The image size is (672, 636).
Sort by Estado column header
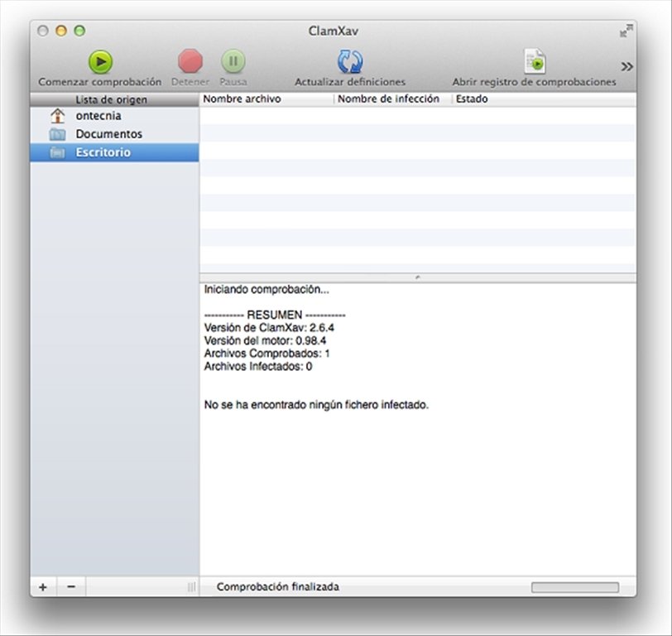point(545,99)
